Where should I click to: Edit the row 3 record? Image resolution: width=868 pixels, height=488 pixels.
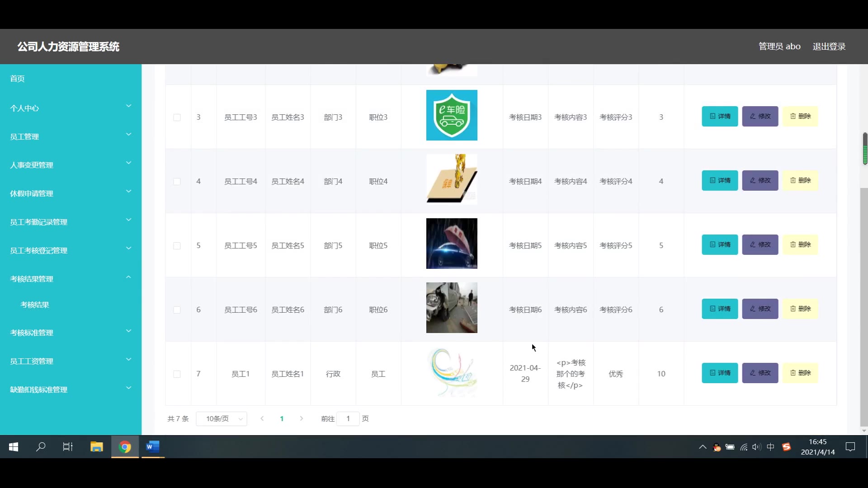coord(760,116)
